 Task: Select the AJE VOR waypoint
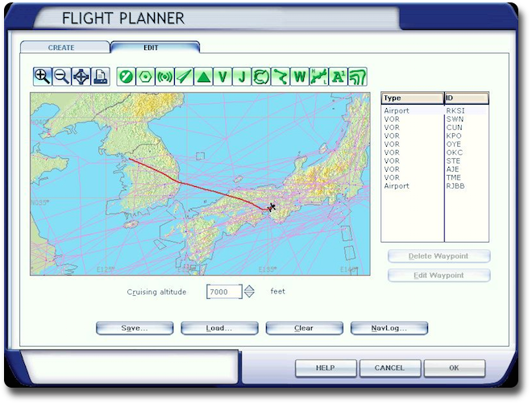click(x=434, y=169)
